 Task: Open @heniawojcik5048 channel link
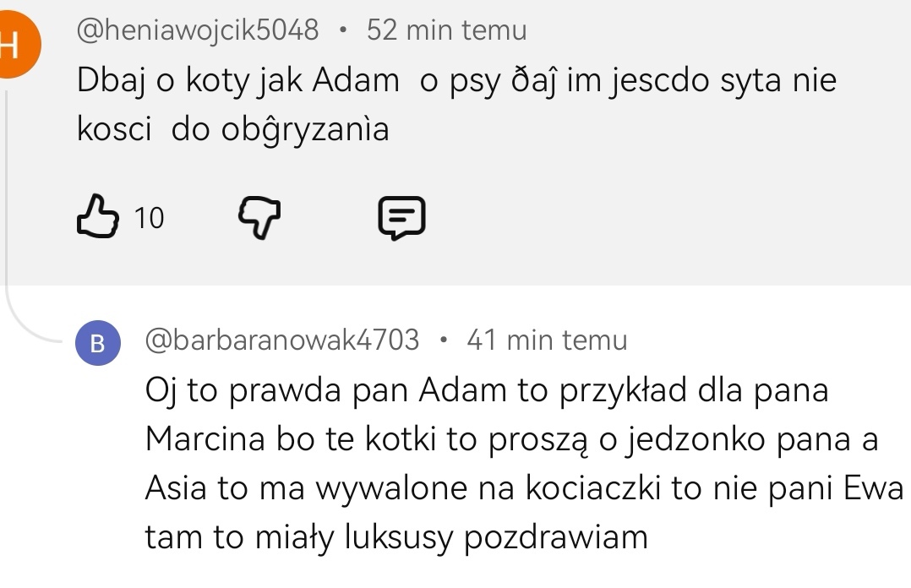[198, 30]
